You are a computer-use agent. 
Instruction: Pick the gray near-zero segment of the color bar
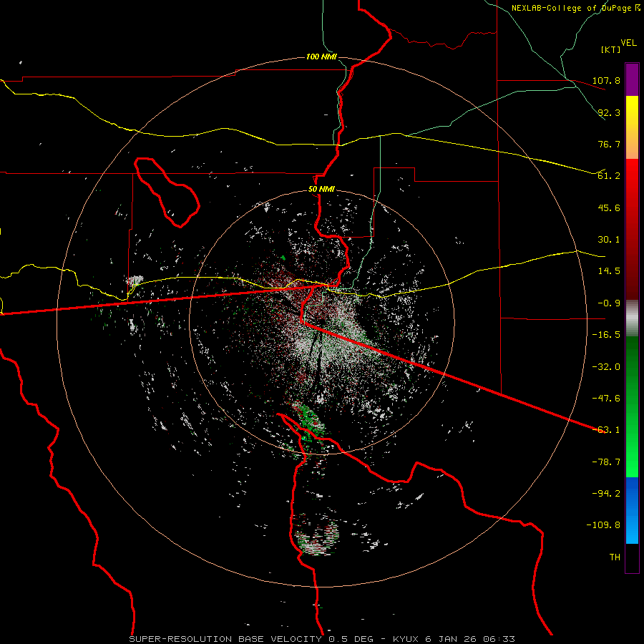[x=632, y=318]
